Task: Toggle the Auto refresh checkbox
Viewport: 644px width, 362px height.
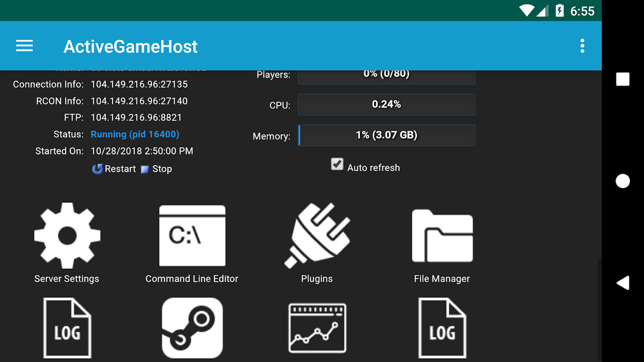Action: click(337, 164)
